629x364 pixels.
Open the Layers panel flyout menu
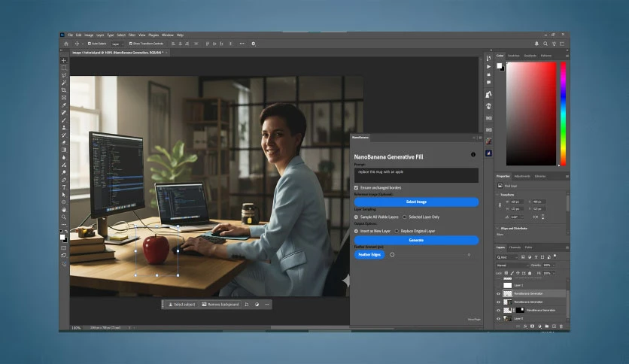click(567, 247)
